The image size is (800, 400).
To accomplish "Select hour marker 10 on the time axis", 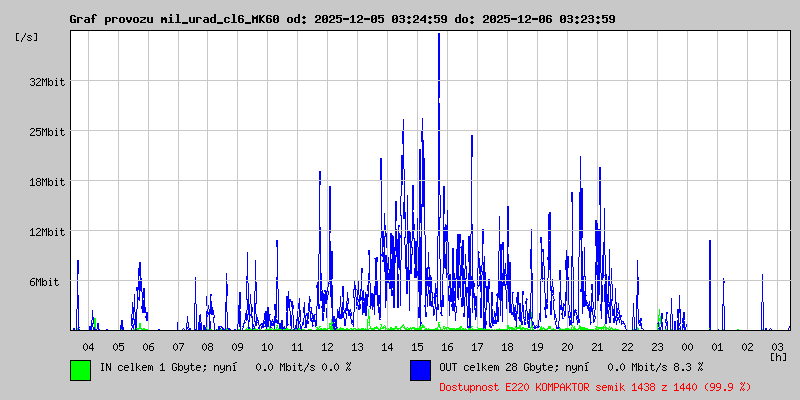I will tap(268, 346).
